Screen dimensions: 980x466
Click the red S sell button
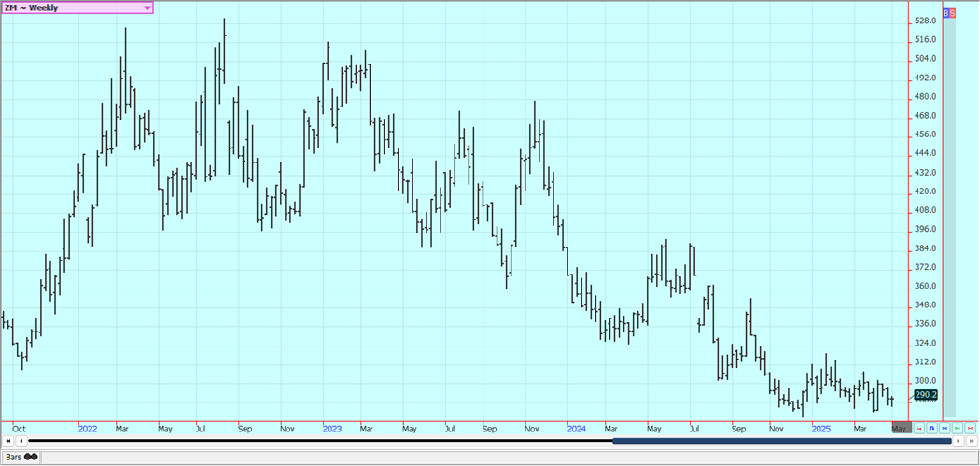[x=953, y=12]
